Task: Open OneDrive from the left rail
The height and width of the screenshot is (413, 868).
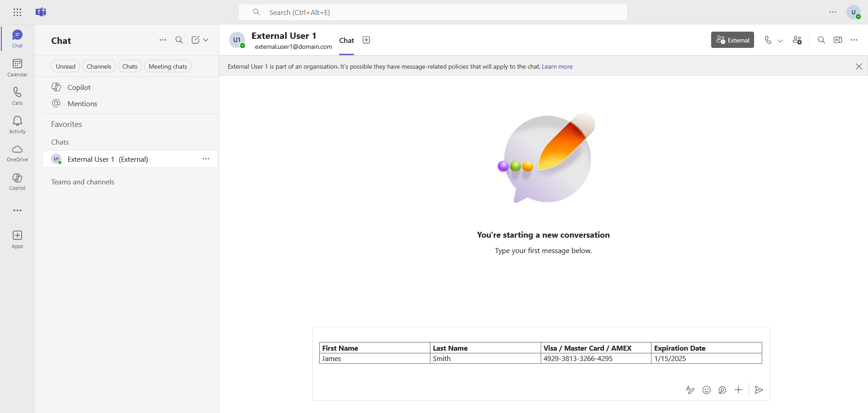Action: coord(17,153)
